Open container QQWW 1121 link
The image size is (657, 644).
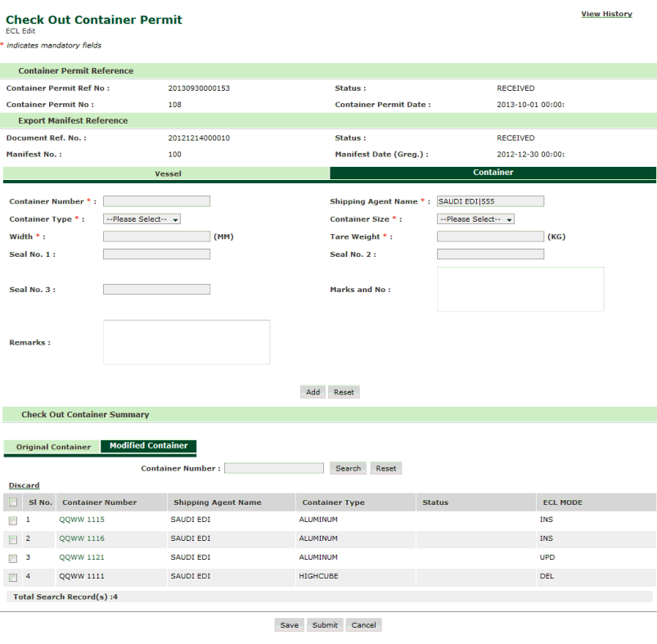click(x=82, y=557)
